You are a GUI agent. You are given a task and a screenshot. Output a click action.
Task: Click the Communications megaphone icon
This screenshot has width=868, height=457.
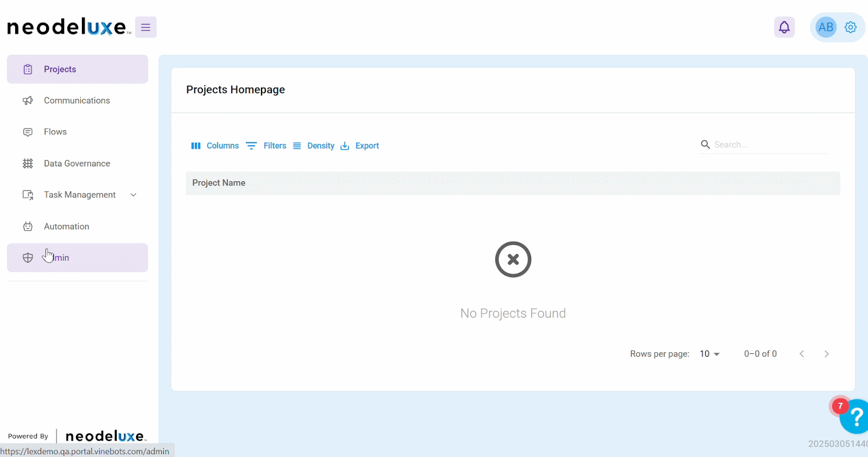pyautogui.click(x=28, y=101)
